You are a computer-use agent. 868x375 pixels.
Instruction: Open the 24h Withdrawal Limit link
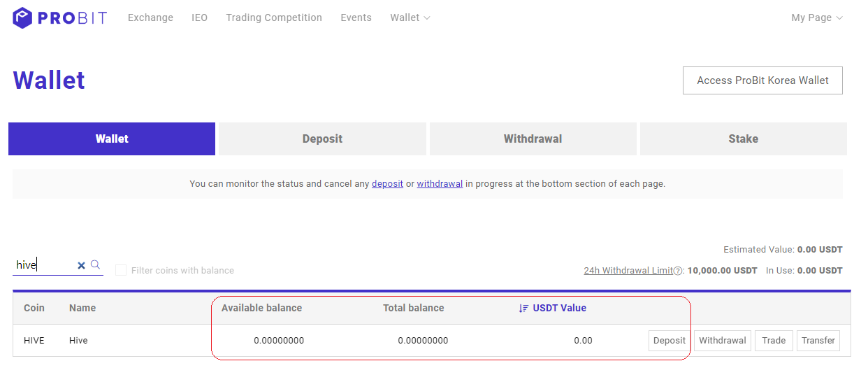[x=628, y=271]
